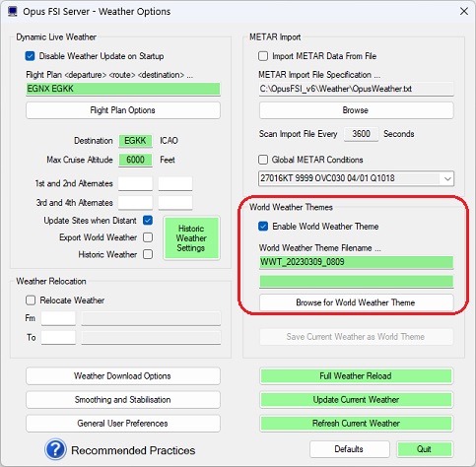Viewport: 476px width, 467px height.
Task: Click the flight plan EGNX EGKK field
Action: pos(123,89)
